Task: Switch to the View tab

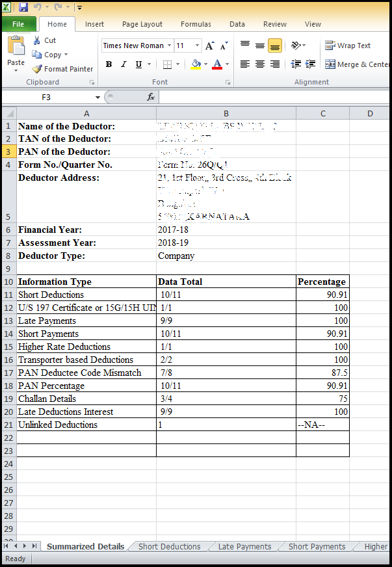Action: [313, 24]
